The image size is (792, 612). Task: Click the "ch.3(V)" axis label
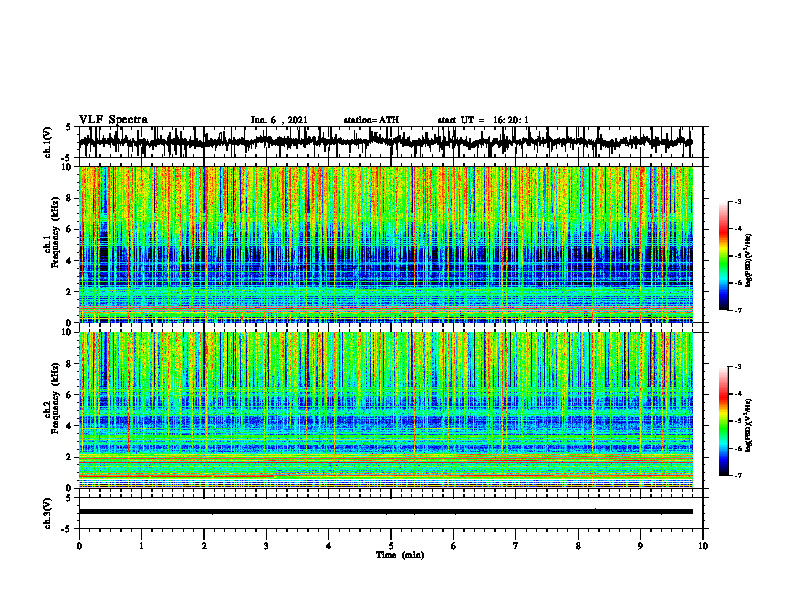[48, 513]
